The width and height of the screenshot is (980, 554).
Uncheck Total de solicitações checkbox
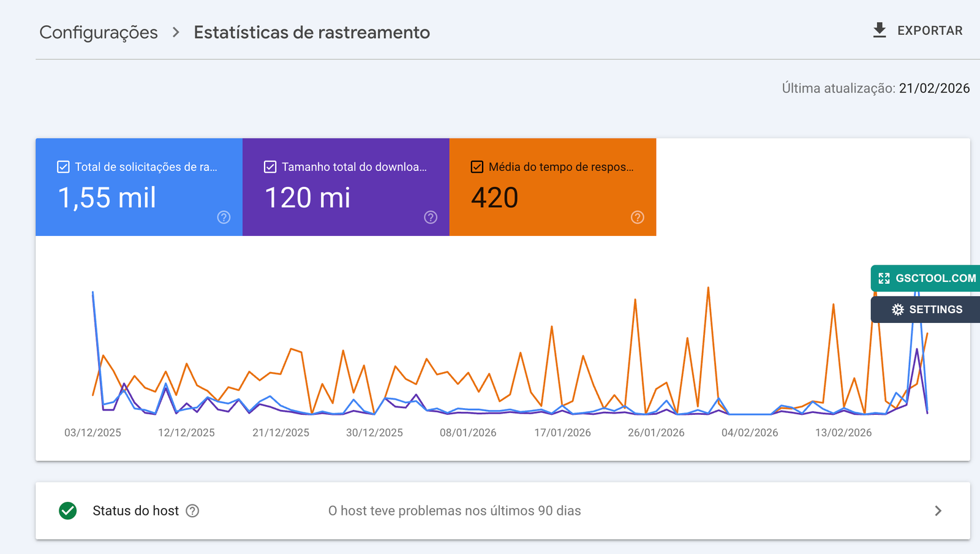63,167
